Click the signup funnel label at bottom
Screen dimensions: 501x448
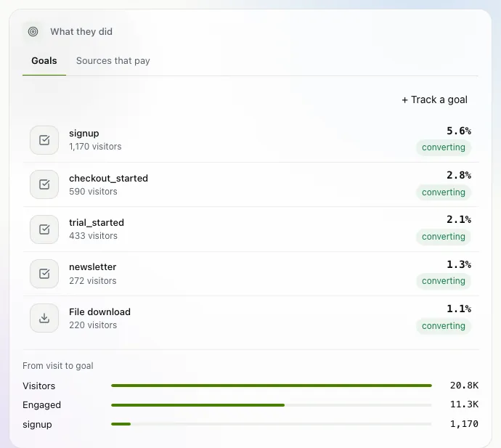pos(37,424)
